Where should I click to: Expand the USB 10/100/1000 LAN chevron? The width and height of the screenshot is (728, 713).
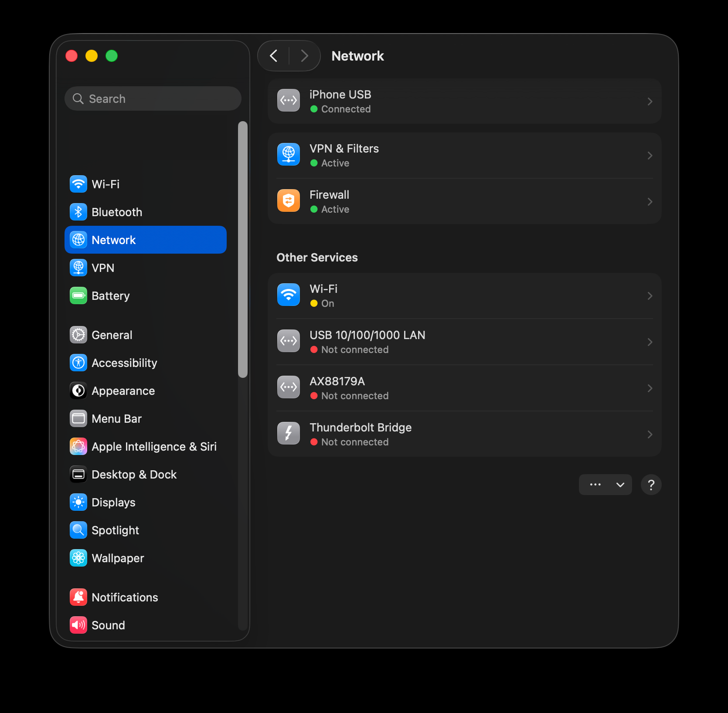650,342
